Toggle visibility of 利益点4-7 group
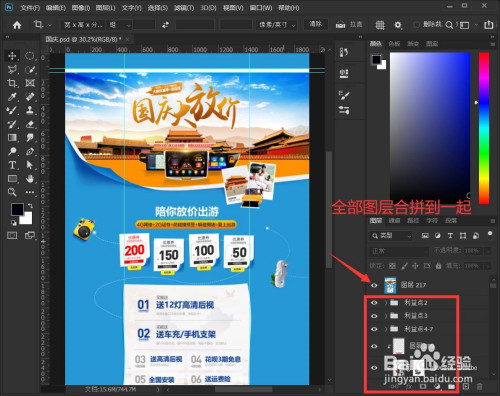This screenshot has height=396, width=500. [374, 329]
